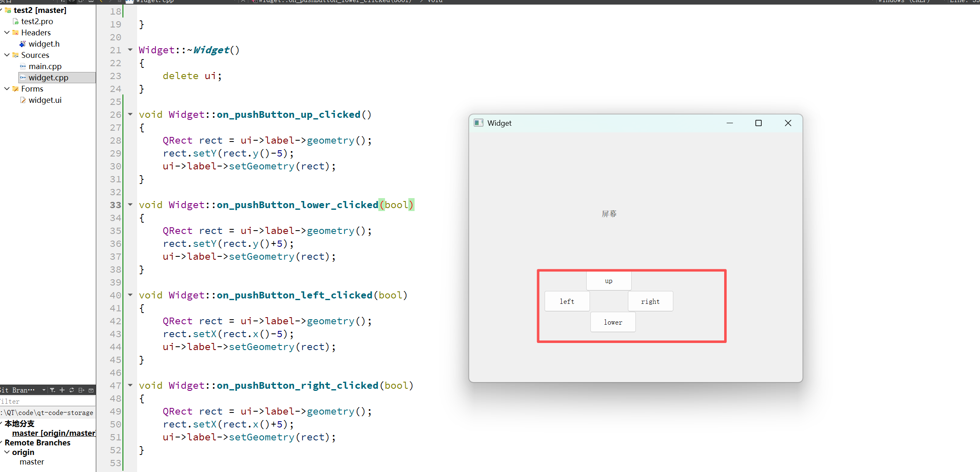
Task: Click the Forms folder icon
Action: (15, 89)
